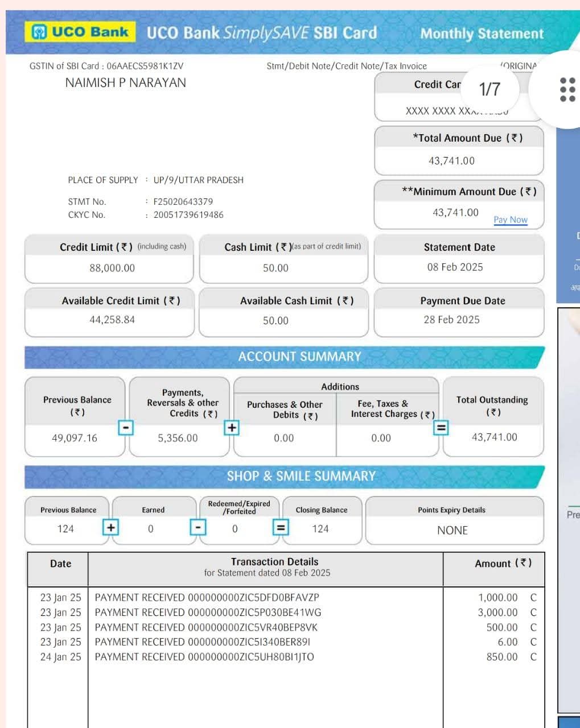580x728 pixels.
Task: Click the 1,000.00 transaction amount
Action: [x=498, y=598]
